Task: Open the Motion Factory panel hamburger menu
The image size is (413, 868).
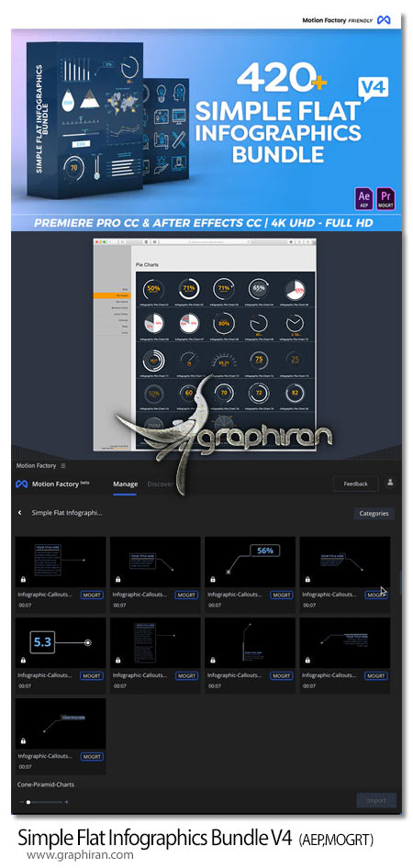Action: pyautogui.click(x=63, y=465)
